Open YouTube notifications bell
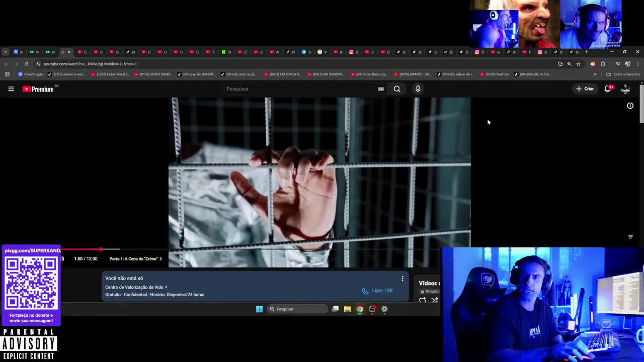 click(x=608, y=88)
